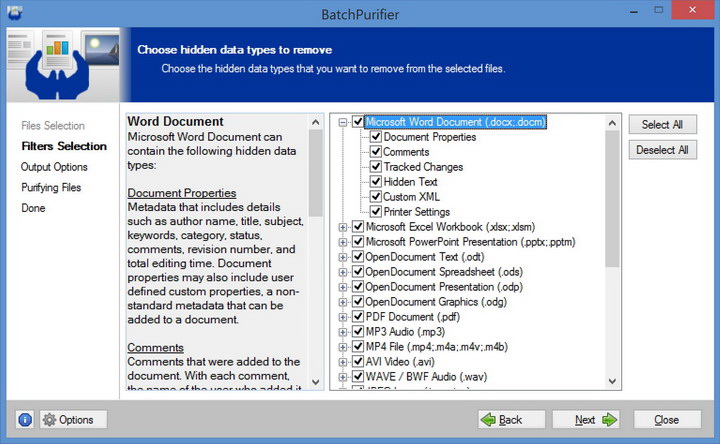Toggle Tracked Changes checkbox
The image size is (720, 444).
pyautogui.click(x=376, y=167)
